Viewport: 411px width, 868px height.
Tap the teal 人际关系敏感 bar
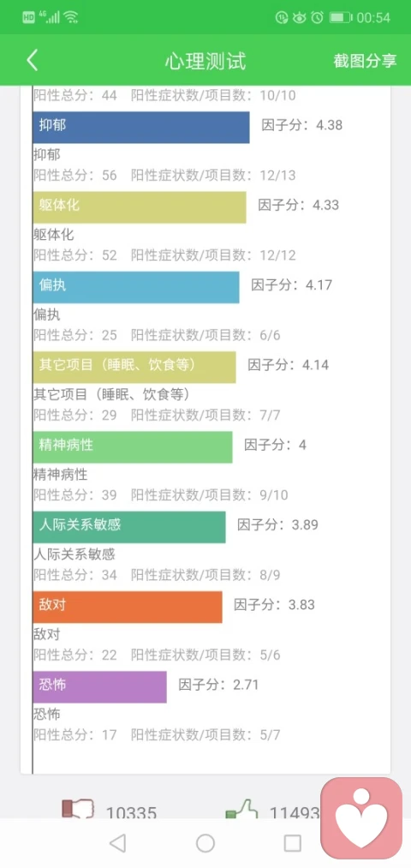[129, 527]
